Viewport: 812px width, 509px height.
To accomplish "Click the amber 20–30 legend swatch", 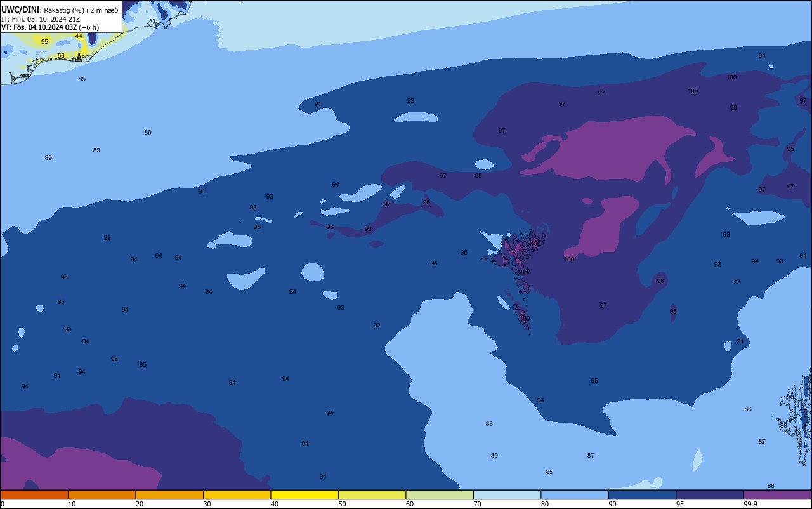I will [x=169, y=494].
